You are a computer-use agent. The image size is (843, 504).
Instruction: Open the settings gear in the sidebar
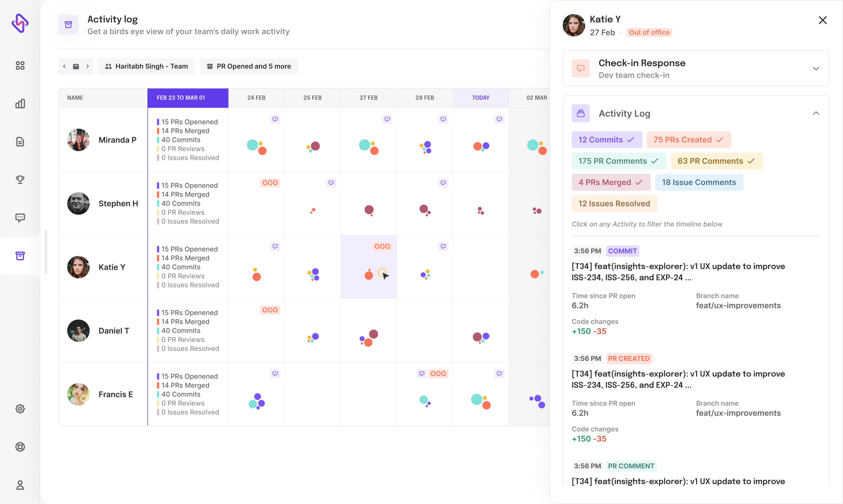[x=20, y=409]
